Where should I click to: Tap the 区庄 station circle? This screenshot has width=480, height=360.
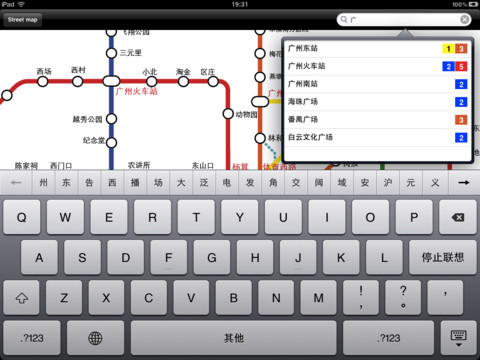213,81
